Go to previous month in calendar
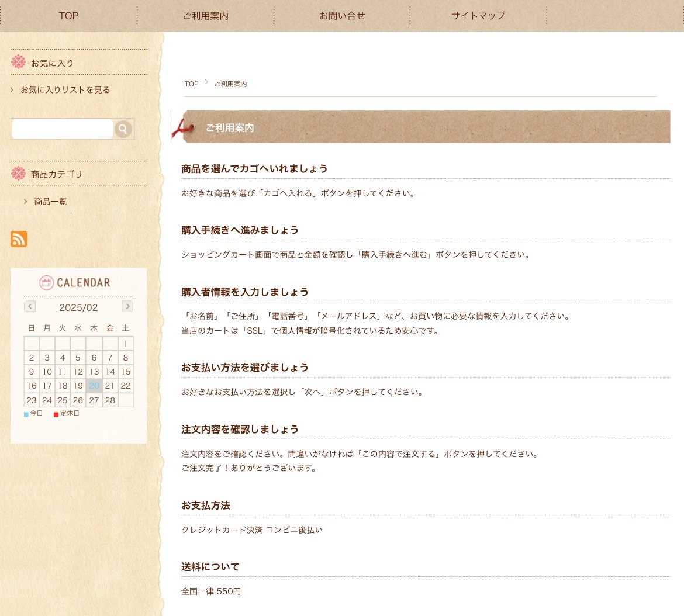 (x=30, y=306)
